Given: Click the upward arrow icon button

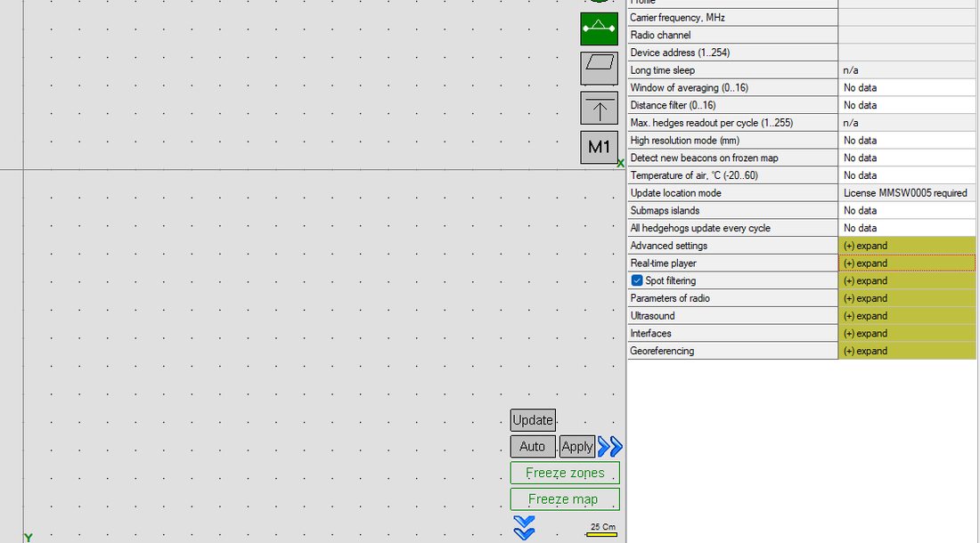Looking at the screenshot, I should click(599, 108).
